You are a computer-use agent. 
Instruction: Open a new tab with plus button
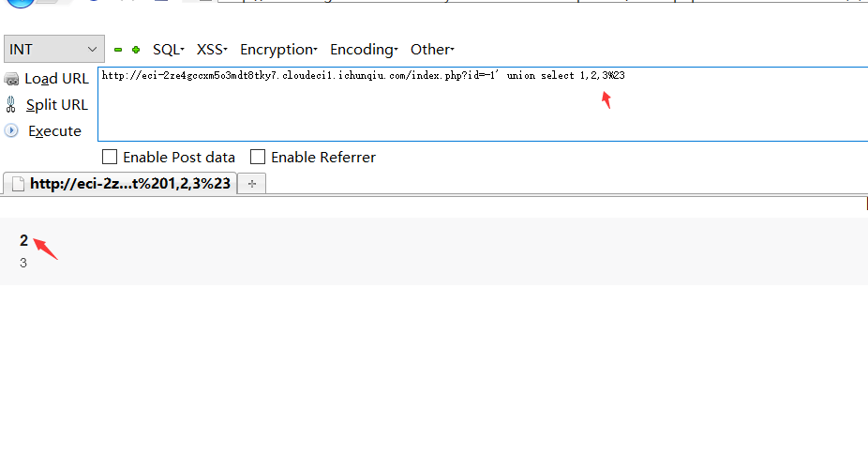click(252, 184)
